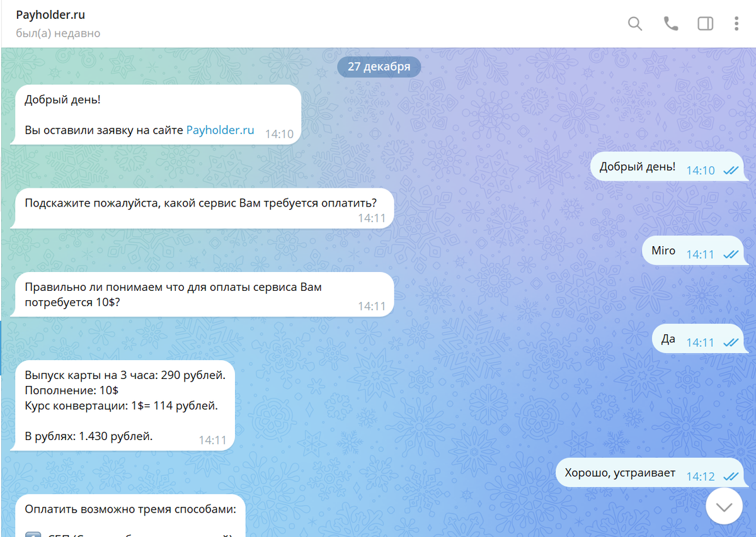Click read checkmarks on outgoing 'Добрый день!'

pos(731,171)
